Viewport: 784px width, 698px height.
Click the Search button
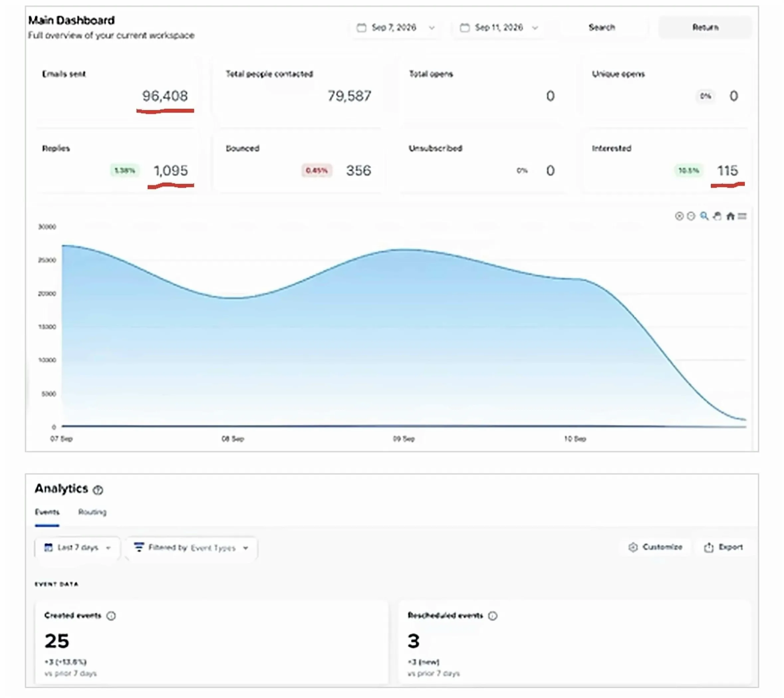tap(602, 28)
